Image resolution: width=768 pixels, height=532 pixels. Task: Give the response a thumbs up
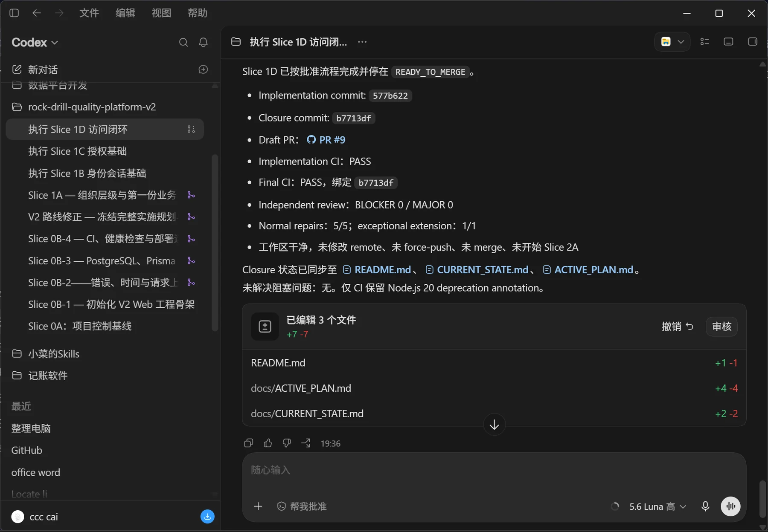point(268,443)
